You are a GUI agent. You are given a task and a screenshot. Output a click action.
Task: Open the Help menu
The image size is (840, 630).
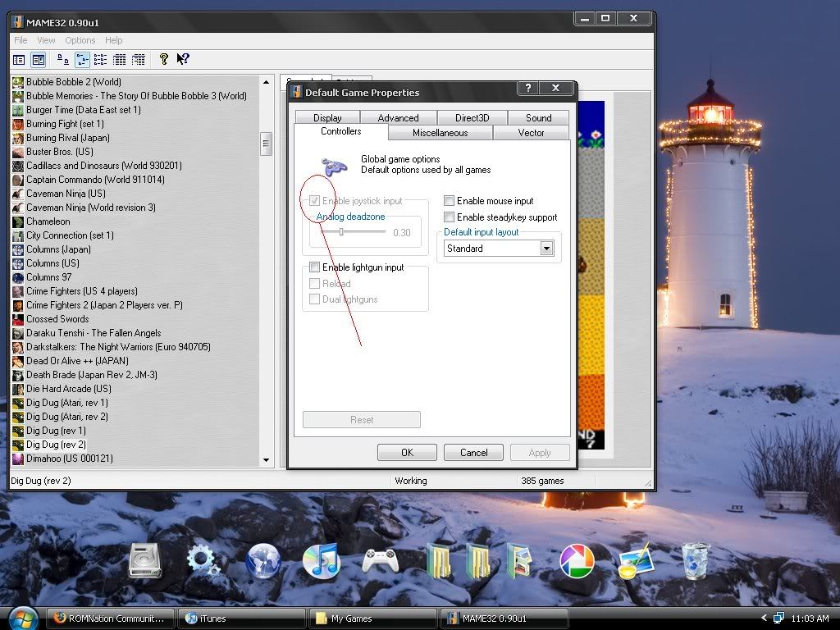(113, 40)
